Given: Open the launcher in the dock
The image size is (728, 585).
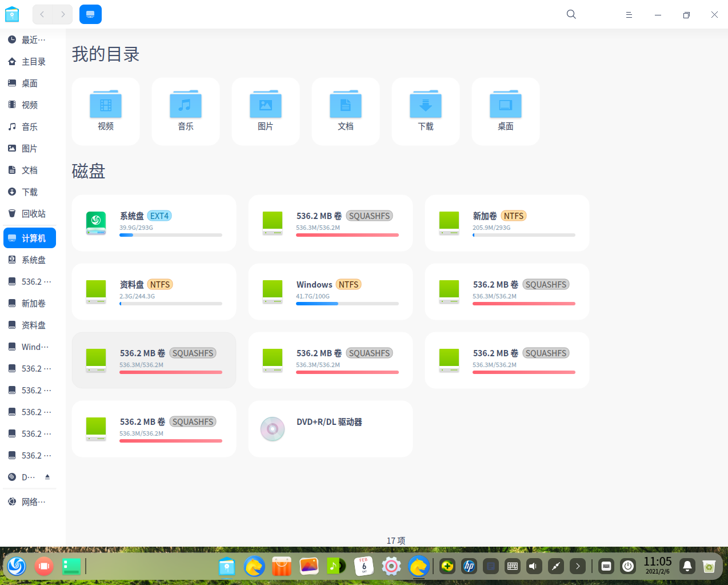Looking at the screenshot, I should pos(17,566).
